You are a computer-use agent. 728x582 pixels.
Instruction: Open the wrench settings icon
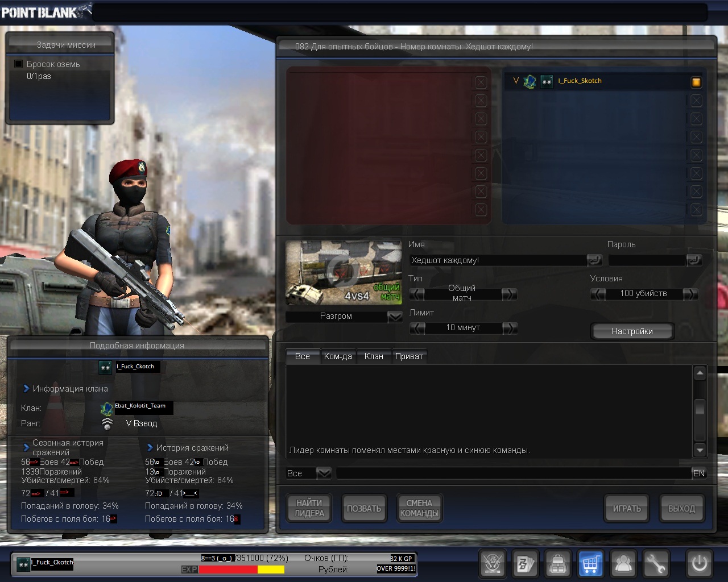tap(656, 564)
